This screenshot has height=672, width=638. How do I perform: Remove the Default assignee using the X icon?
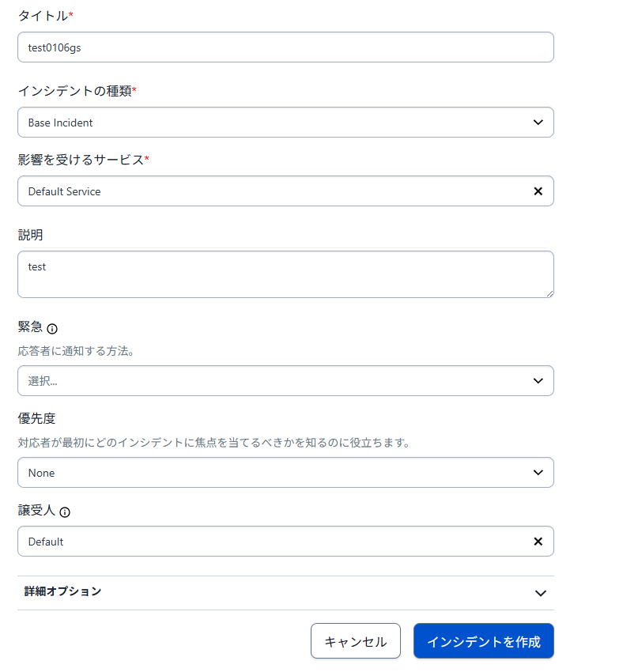(538, 542)
